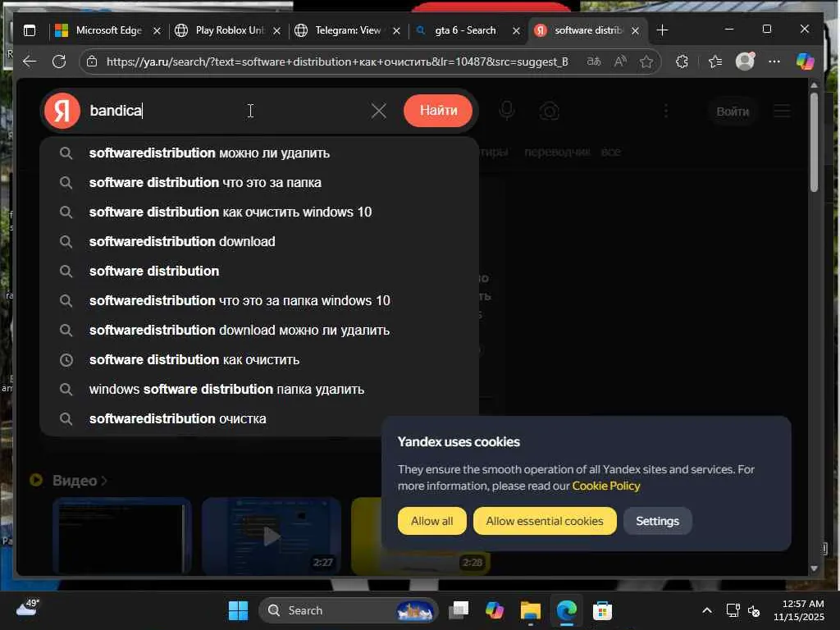
Task: Select suggestion windows software distribution папка удалить
Action: tap(259, 389)
